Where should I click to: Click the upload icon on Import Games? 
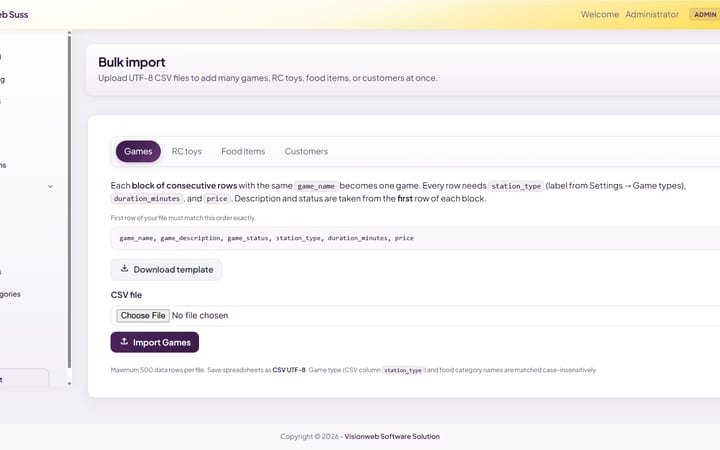(x=124, y=342)
